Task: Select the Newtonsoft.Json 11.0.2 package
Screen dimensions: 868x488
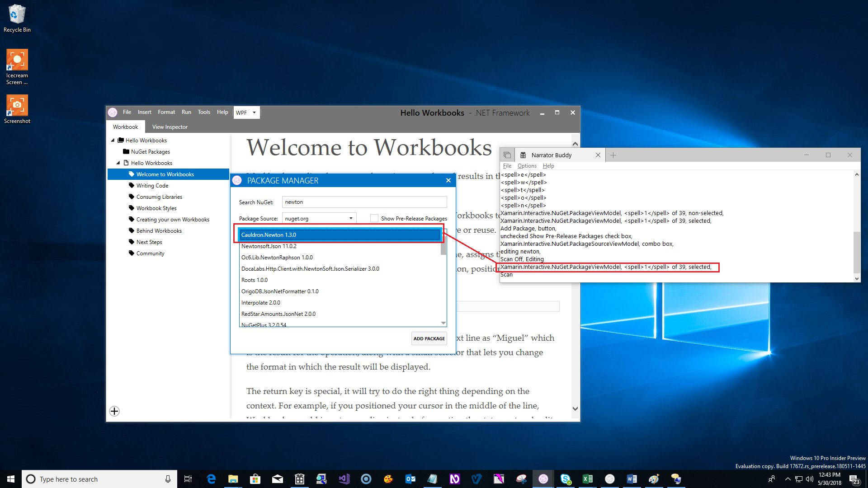Action: coord(269,246)
